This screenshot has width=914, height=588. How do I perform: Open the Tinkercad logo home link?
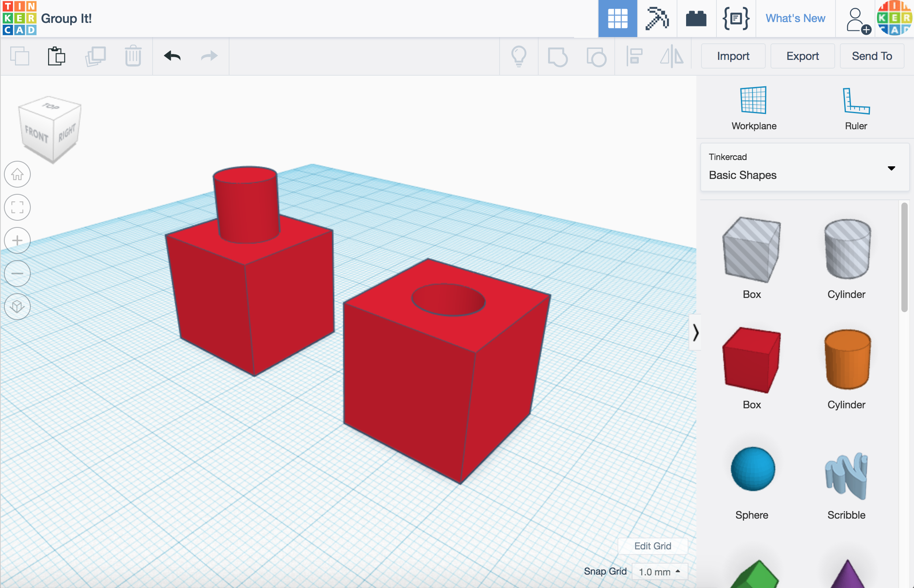click(19, 18)
